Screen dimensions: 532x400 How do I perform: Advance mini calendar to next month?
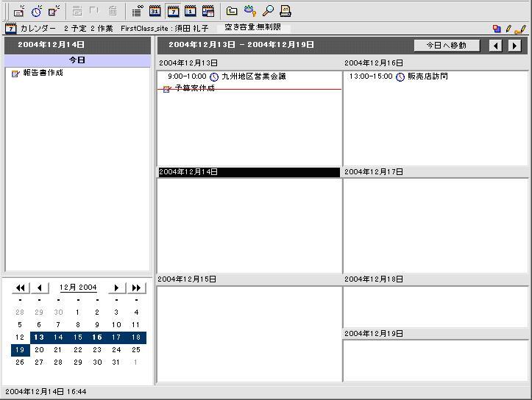(116, 287)
